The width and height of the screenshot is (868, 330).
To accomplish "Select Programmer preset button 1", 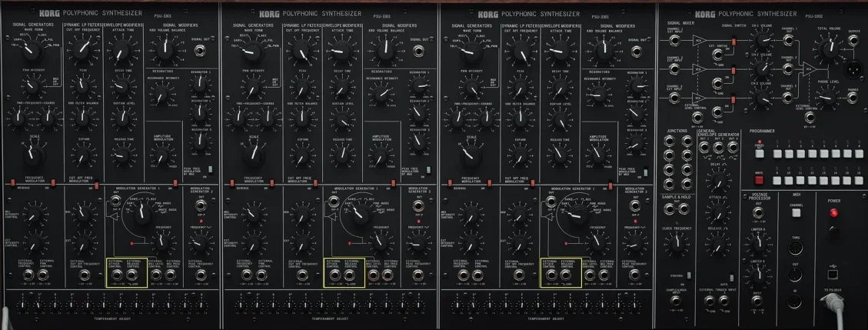I will click(778, 154).
